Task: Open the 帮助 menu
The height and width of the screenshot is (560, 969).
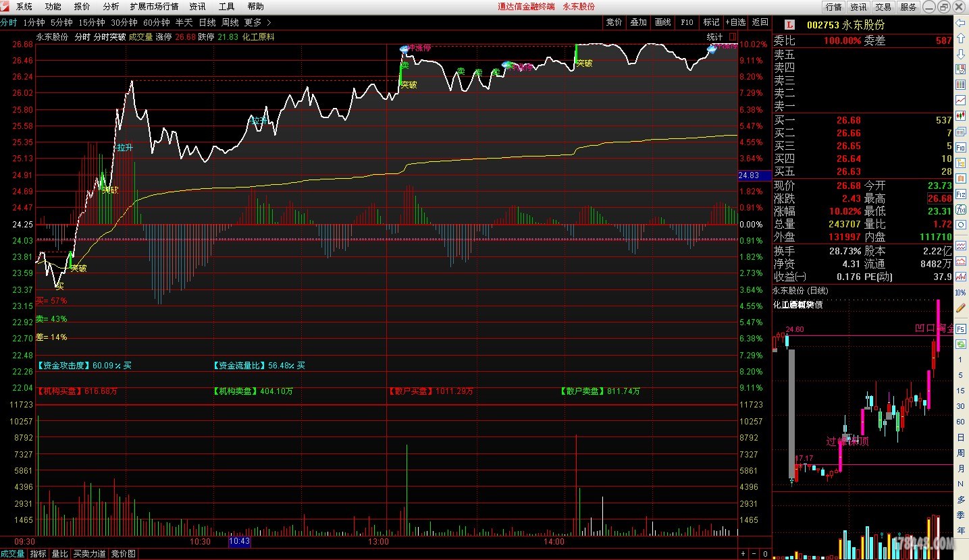Action: pos(256,7)
